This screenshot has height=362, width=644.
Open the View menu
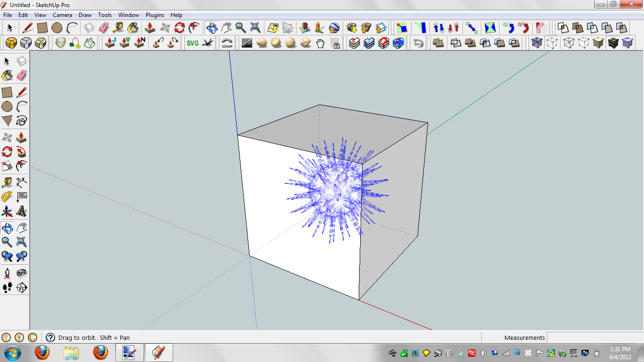click(x=40, y=15)
